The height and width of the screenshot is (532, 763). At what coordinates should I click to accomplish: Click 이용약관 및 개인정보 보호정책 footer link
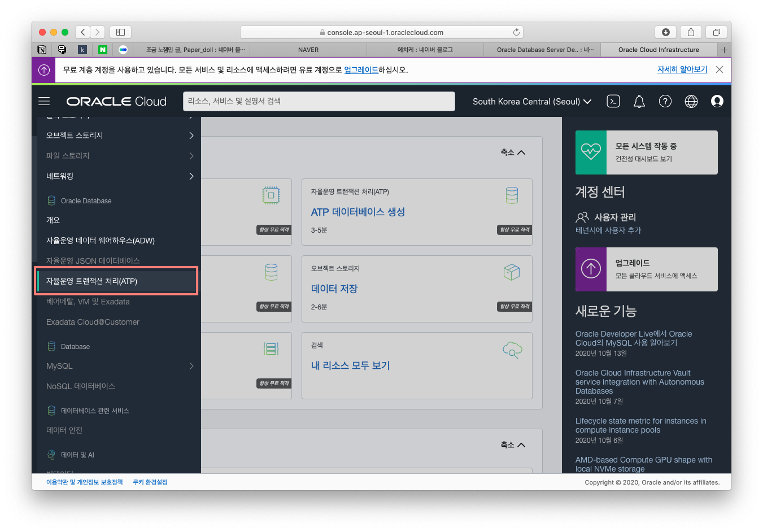coord(84,482)
